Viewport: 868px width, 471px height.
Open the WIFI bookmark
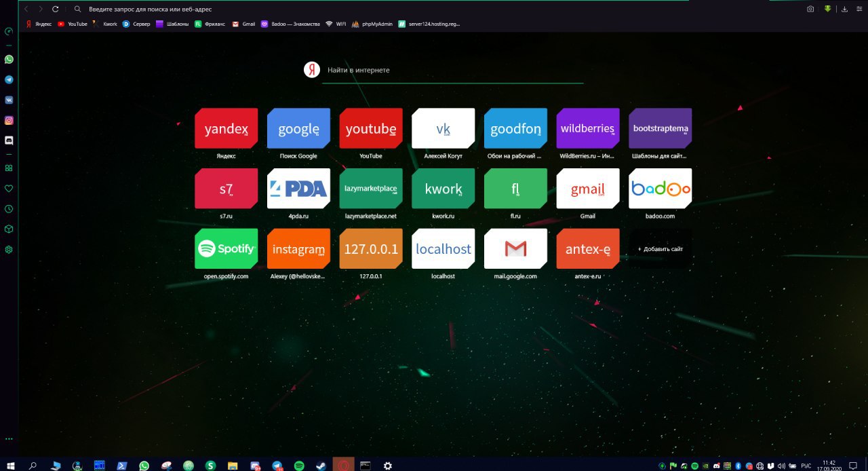(336, 24)
